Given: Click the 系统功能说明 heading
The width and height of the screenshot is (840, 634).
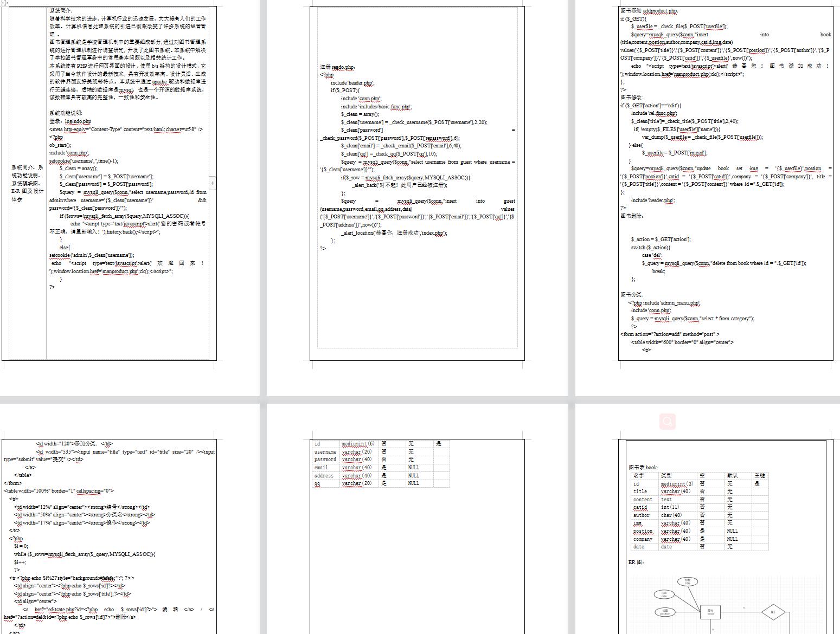Looking at the screenshot, I should (66, 113).
